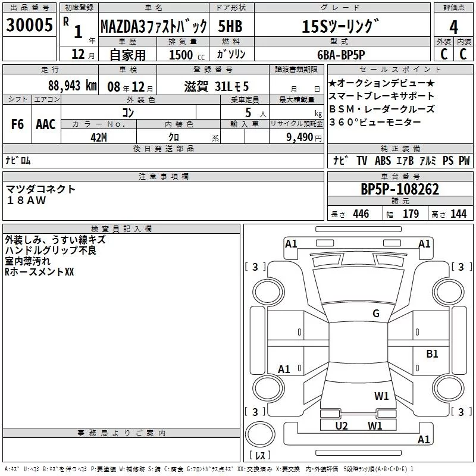Image resolution: width=476 pixels, height=476 pixels.
Task: Select the TV equipment entry
Action: pyautogui.click(x=362, y=160)
